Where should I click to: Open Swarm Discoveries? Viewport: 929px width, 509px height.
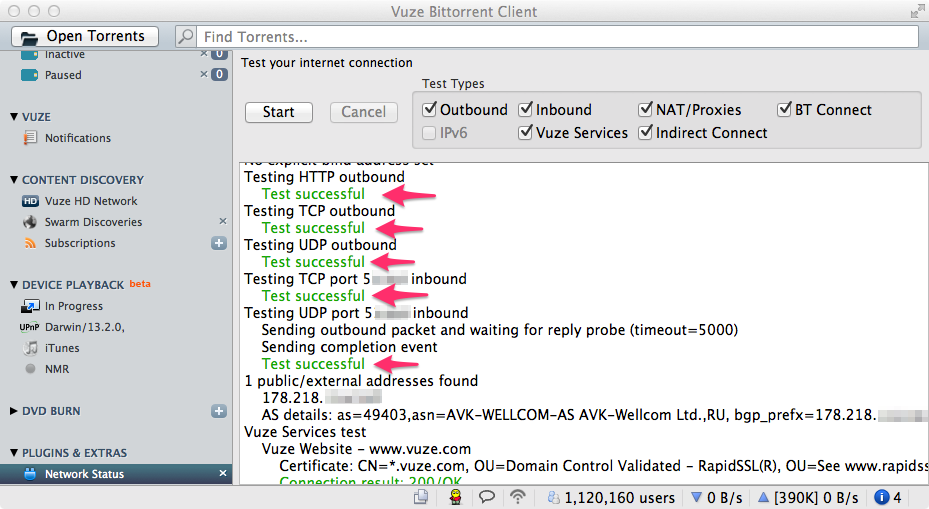(x=93, y=222)
